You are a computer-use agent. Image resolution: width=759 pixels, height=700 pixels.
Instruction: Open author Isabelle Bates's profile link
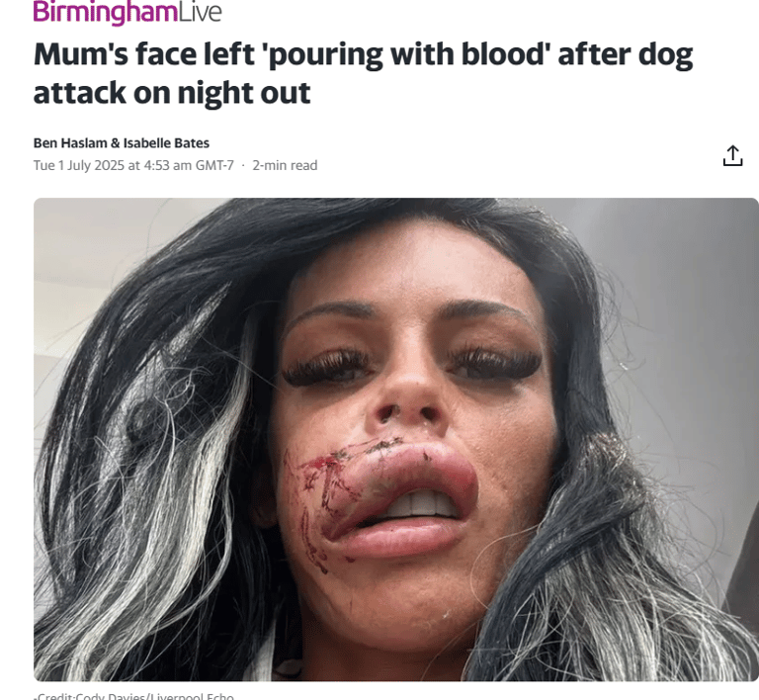coord(166,143)
